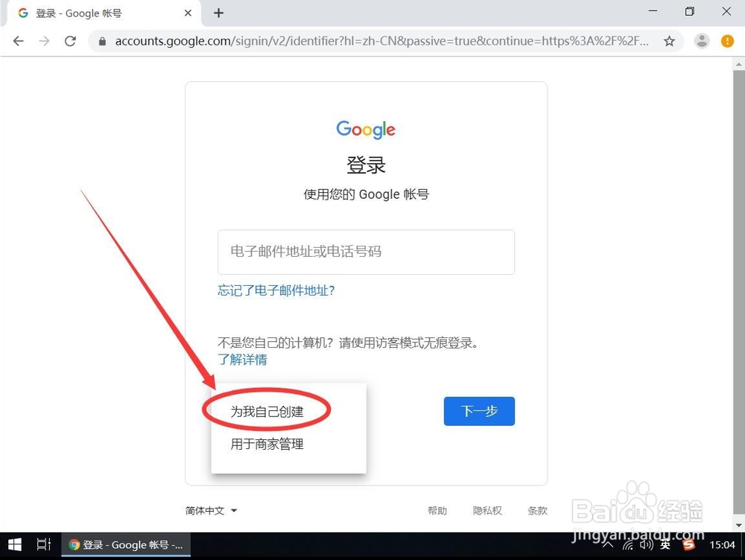Click the taskbar network icon

pyautogui.click(x=628, y=545)
